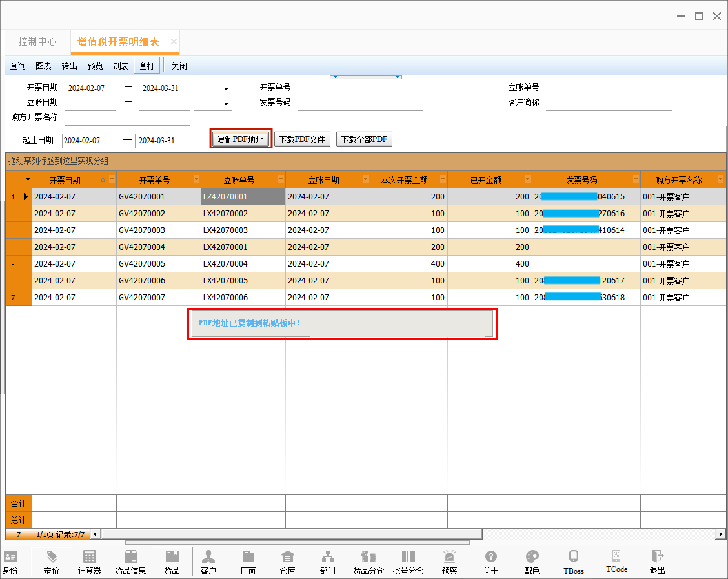Click 图表 in the toolbar

[43, 66]
